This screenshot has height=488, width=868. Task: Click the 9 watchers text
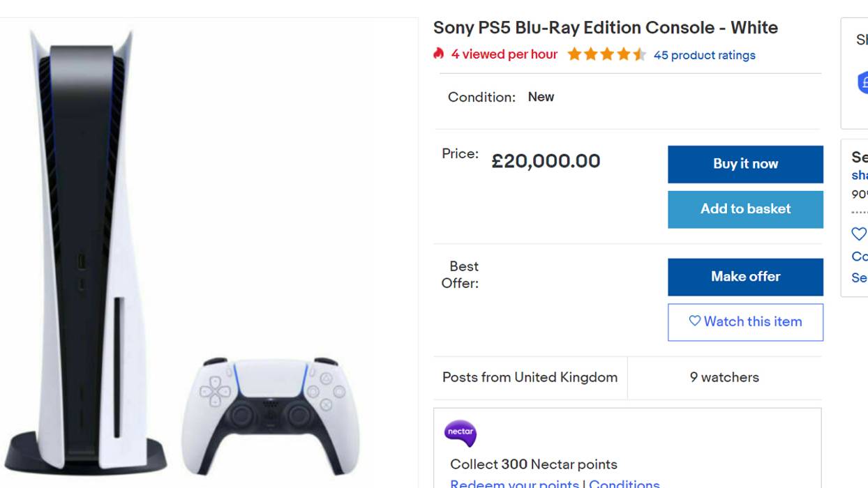click(724, 377)
